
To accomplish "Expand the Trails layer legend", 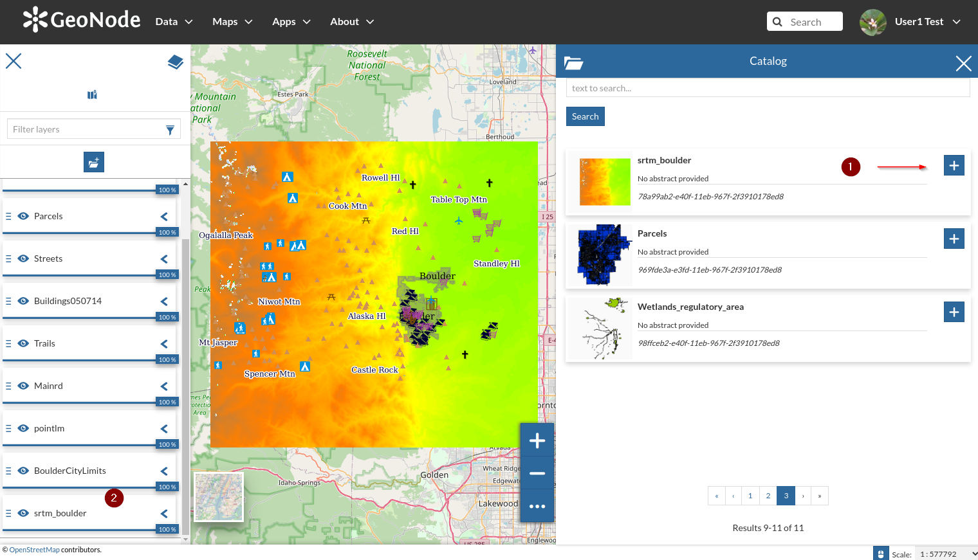I will 164,344.
